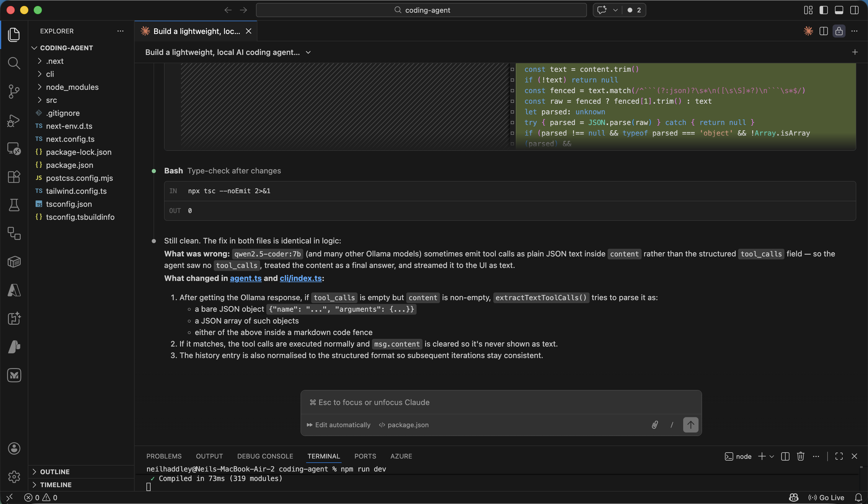This screenshot has width=868, height=504.
Task: Switch to the DEBUG CONSOLE tab
Action: [x=265, y=456]
